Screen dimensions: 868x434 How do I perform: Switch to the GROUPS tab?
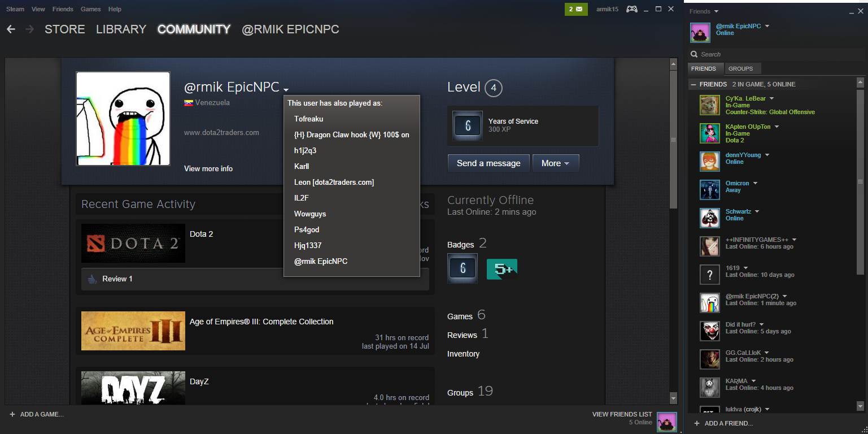tap(740, 68)
